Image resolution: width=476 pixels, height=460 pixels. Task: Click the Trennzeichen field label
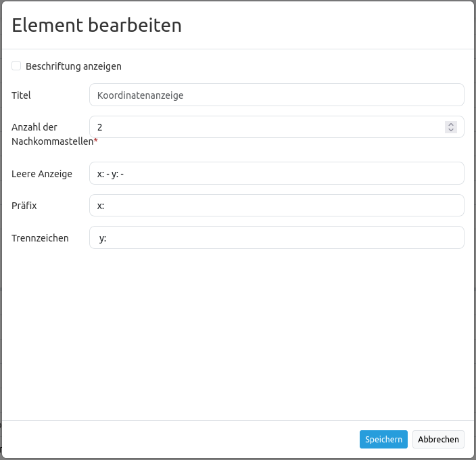coord(40,238)
